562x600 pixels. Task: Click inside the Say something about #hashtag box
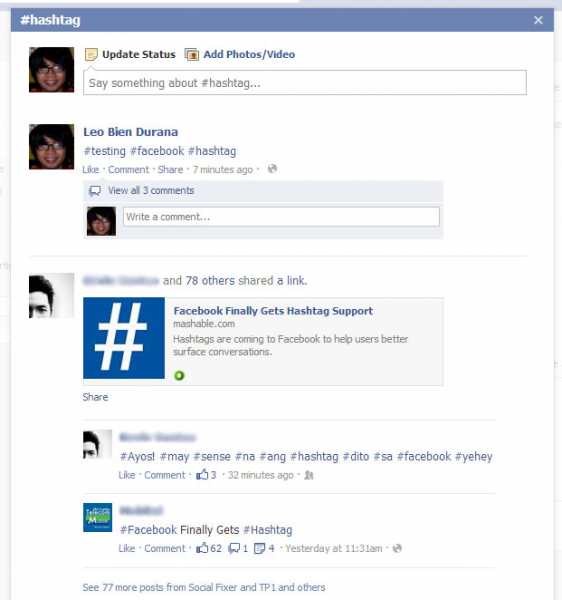(305, 83)
